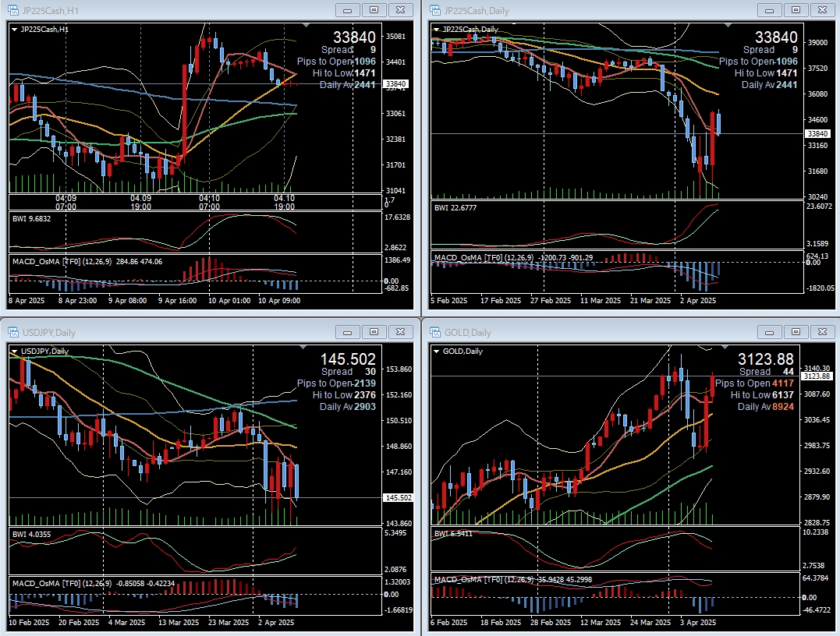Click the chart shift marker in JP225Cash,H1

point(306,25)
